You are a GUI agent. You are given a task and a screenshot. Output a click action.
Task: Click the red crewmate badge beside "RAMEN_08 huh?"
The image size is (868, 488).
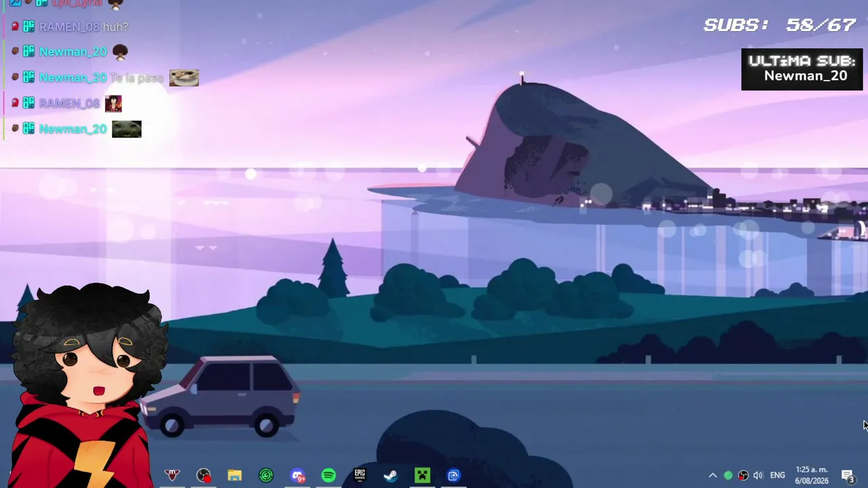tap(15, 26)
